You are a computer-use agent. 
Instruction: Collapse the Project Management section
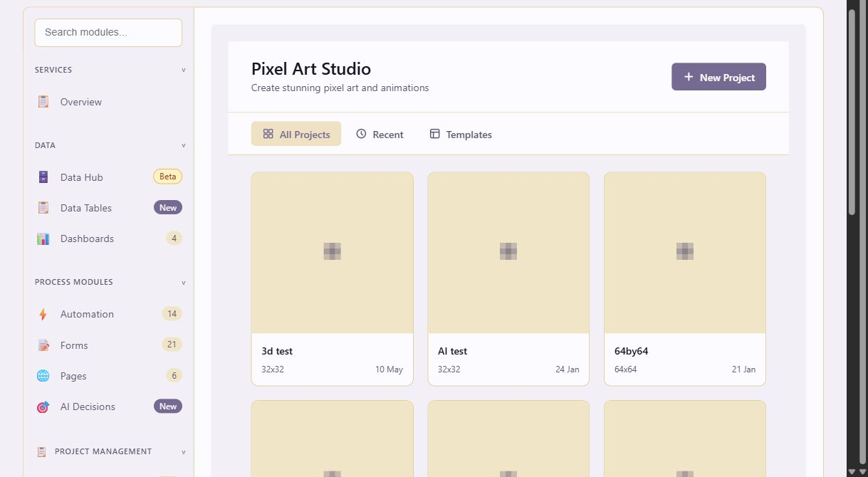tap(183, 451)
